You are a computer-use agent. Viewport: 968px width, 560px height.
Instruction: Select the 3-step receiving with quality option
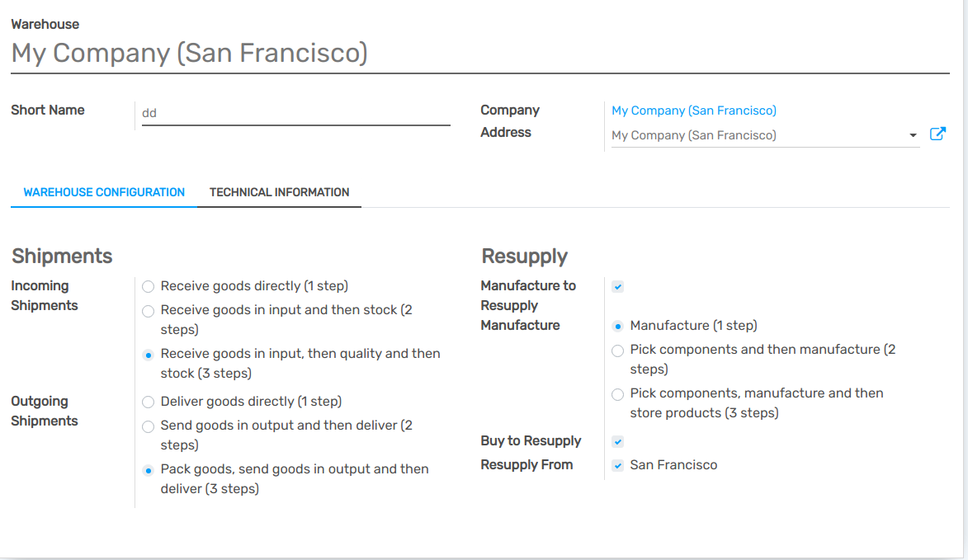tap(148, 355)
